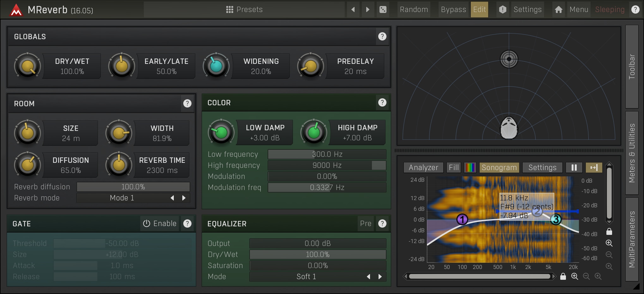
Task: Toggle the analyzer arrow-to-bar button
Action: [594, 168]
